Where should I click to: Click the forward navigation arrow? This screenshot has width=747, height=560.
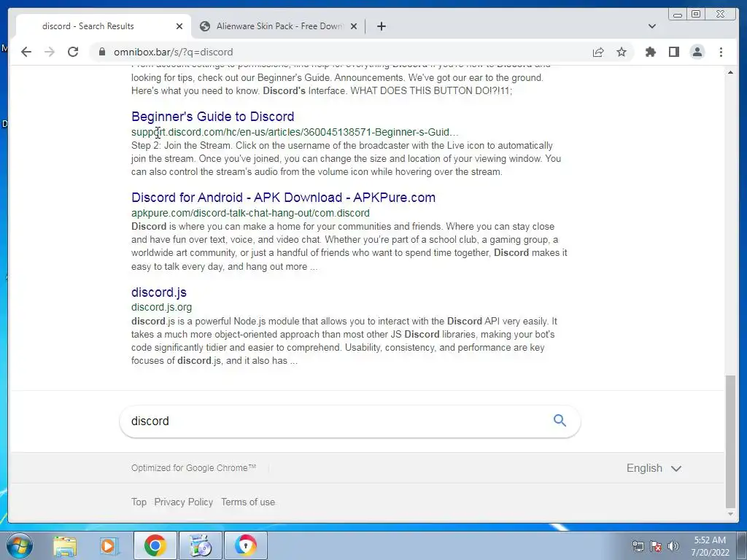50,52
